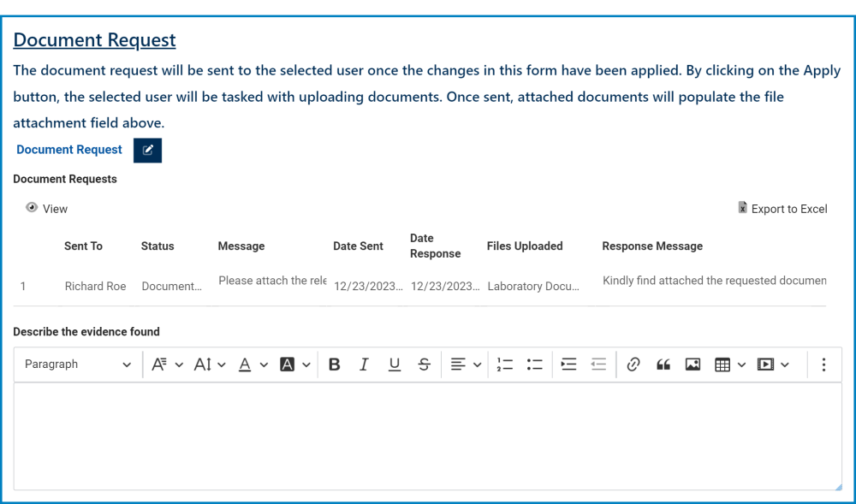Click the 'Please attach the rele' message cell

tap(272, 281)
